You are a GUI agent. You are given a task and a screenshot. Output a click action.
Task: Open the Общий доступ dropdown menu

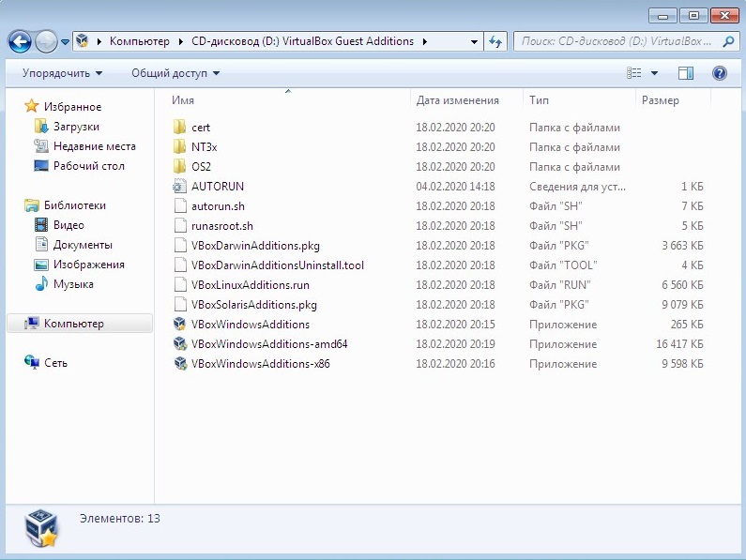pos(175,73)
